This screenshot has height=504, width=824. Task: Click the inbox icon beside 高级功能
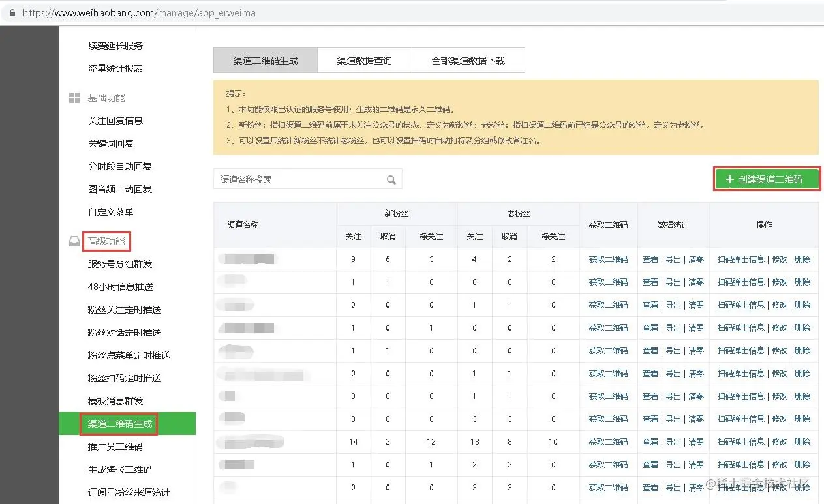pos(74,241)
